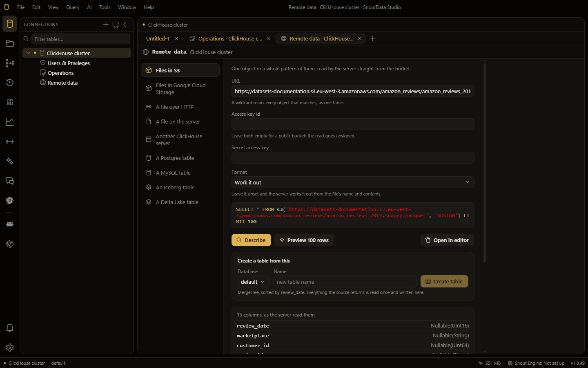
Task: Click Open in editor
Action: click(x=447, y=240)
